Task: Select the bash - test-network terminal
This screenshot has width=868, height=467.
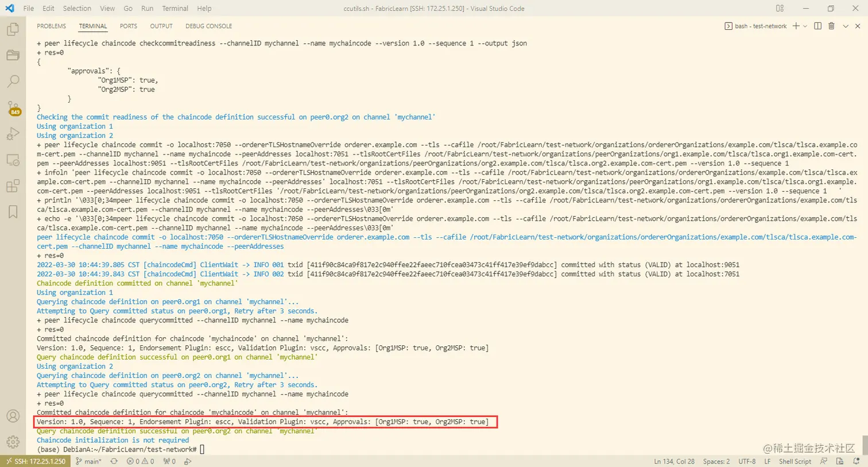Action: pos(755,26)
